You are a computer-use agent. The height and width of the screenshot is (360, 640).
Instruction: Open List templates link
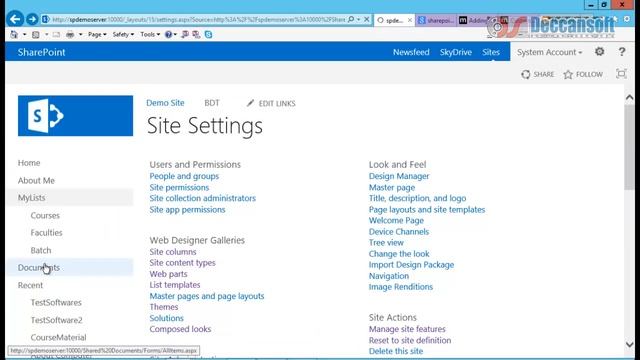click(175, 284)
